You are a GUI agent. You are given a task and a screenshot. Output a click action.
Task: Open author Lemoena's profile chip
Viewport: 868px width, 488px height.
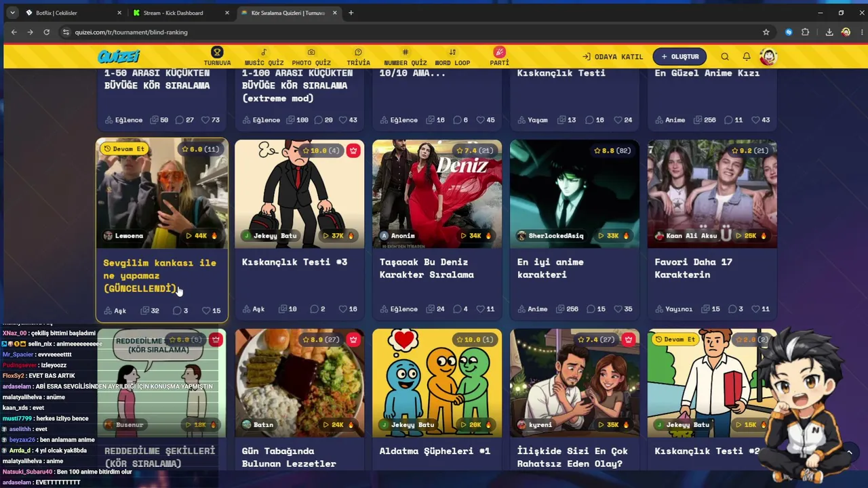(123, 236)
